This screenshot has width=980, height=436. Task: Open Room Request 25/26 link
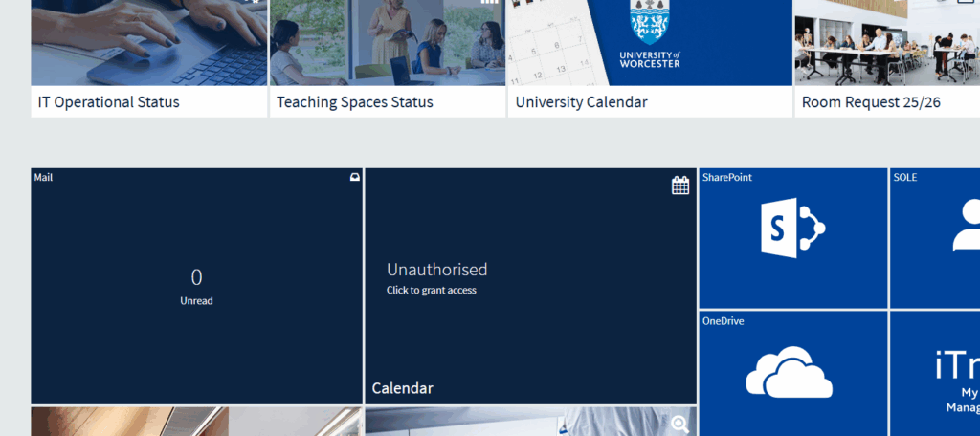click(x=871, y=102)
